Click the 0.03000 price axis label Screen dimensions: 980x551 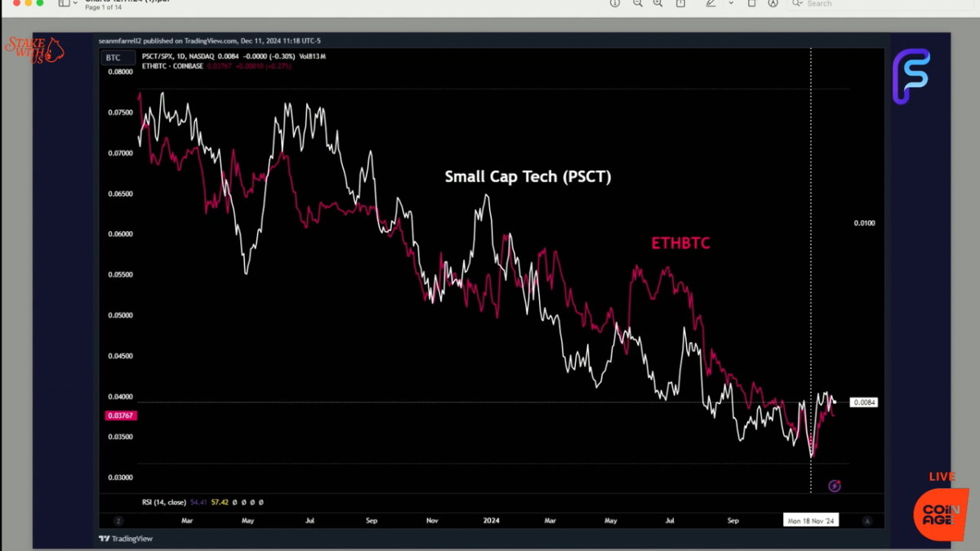120,478
